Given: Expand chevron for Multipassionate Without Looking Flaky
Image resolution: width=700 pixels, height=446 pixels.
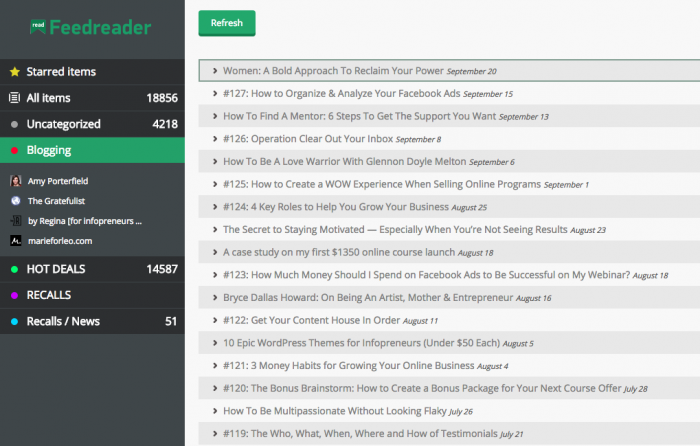Looking at the screenshot, I should [x=215, y=411].
